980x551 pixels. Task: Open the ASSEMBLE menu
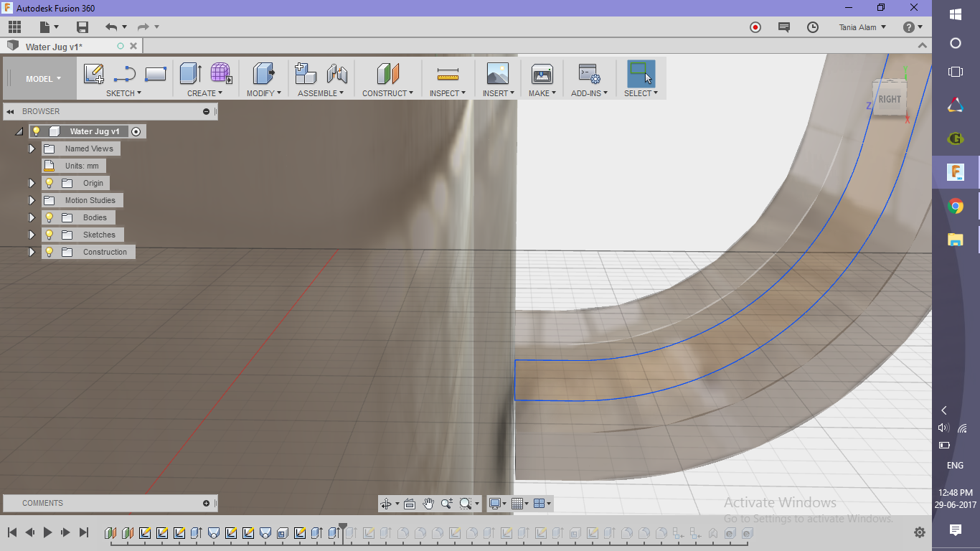tap(321, 93)
